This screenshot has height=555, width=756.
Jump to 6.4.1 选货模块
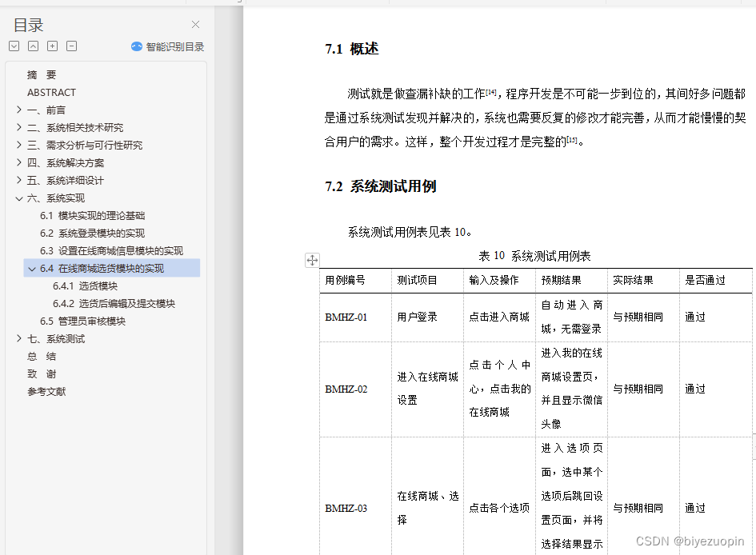tap(86, 286)
